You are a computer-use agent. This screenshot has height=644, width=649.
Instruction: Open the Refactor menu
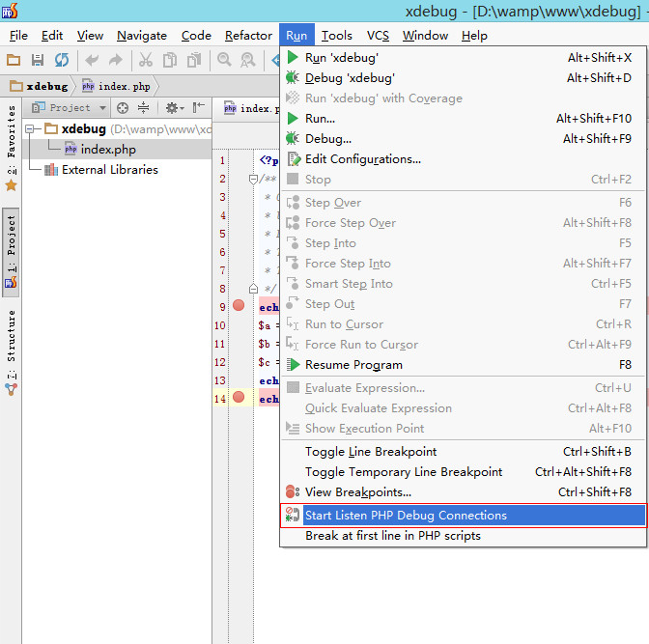click(248, 36)
